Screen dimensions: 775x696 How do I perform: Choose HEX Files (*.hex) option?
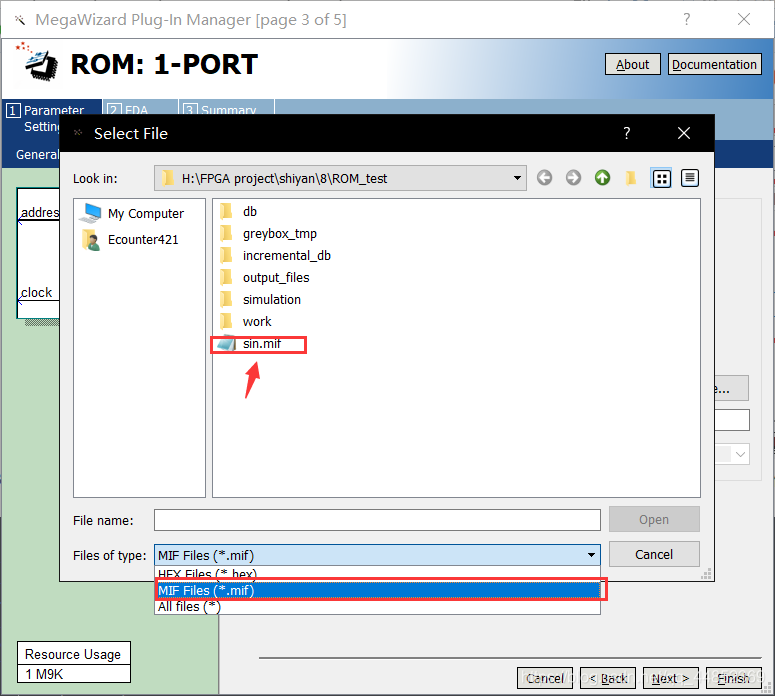pyautogui.click(x=377, y=573)
